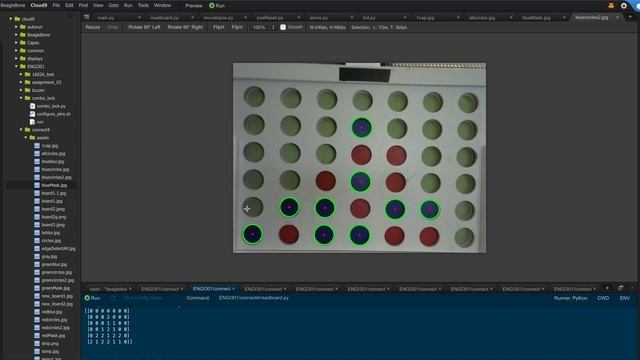Click Rotate 90° Left

pyautogui.click(x=144, y=27)
